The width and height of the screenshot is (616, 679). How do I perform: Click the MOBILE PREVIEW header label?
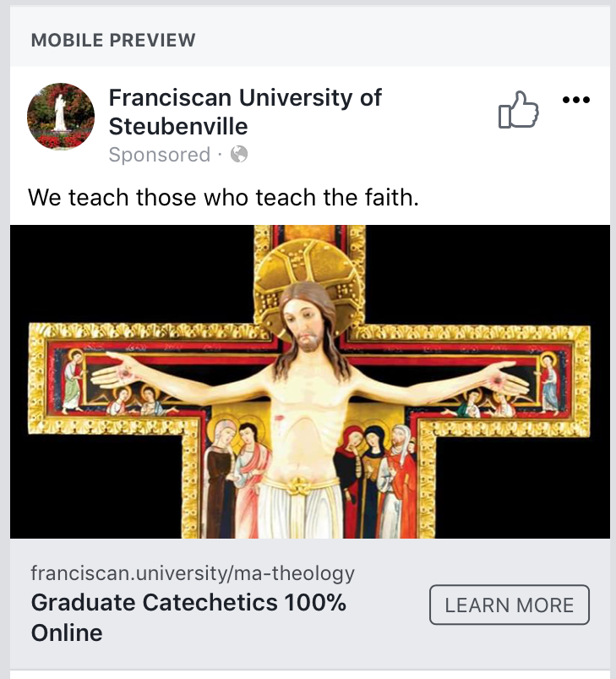(113, 40)
